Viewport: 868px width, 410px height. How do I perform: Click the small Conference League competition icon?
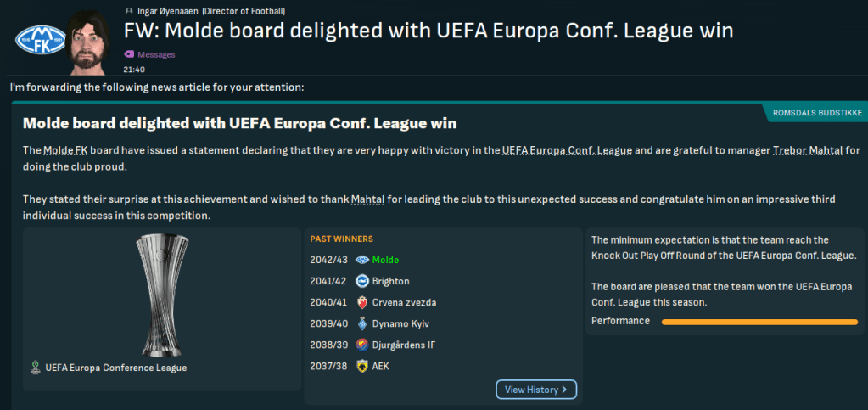pyautogui.click(x=35, y=368)
